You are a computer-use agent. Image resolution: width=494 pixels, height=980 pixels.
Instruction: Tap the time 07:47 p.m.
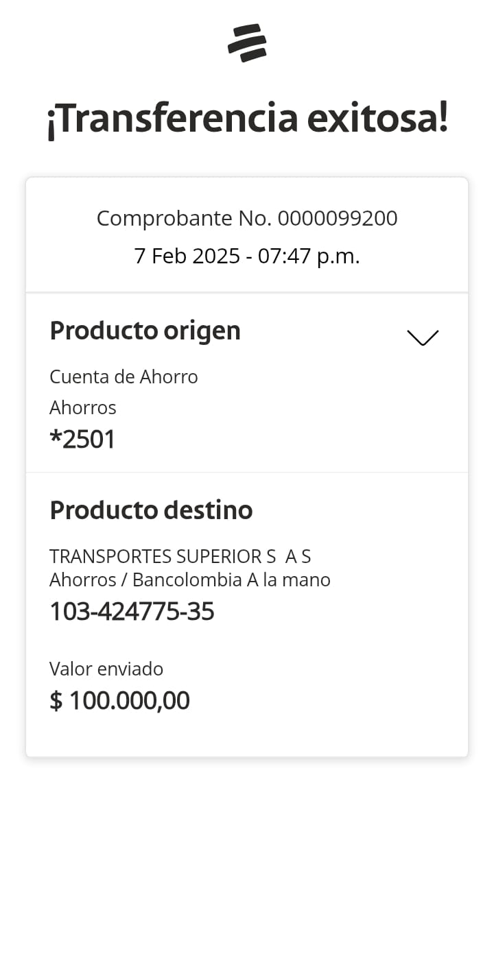tap(309, 256)
